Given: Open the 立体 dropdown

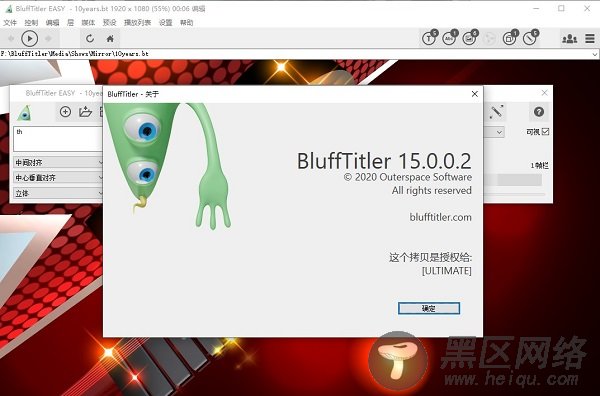Looking at the screenshot, I should pyautogui.click(x=58, y=193).
